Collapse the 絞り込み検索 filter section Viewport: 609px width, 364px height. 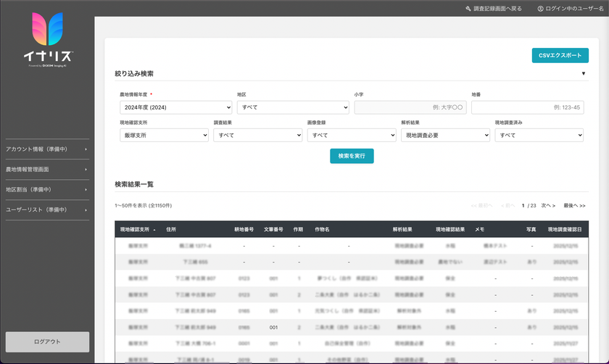[583, 74]
